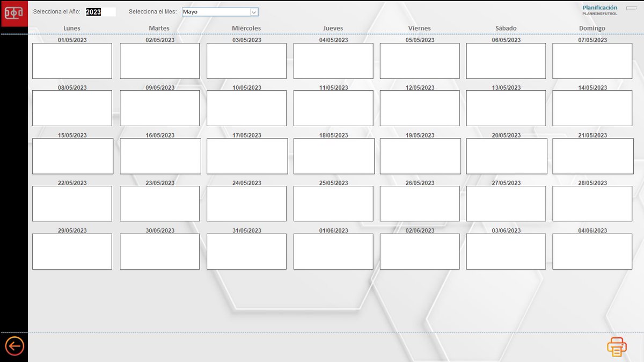Select the cell under 09/05/2023
Image resolution: width=644 pixels, height=362 pixels.
click(x=159, y=108)
